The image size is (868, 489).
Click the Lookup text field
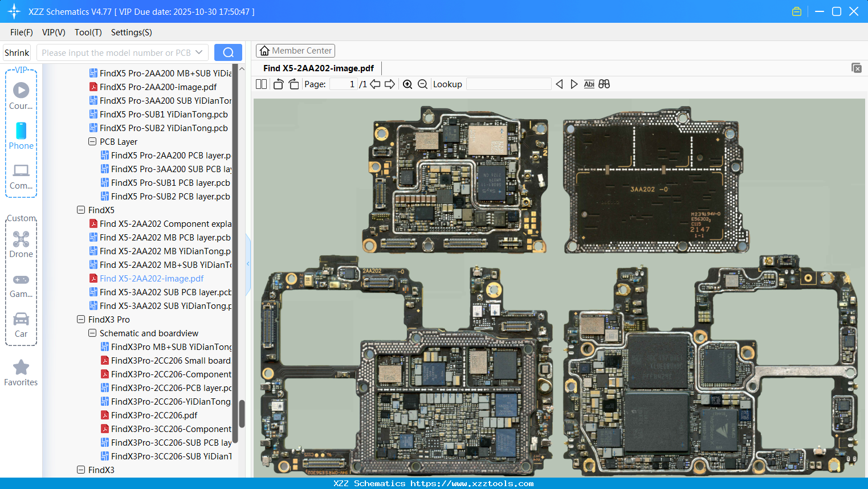click(x=509, y=84)
